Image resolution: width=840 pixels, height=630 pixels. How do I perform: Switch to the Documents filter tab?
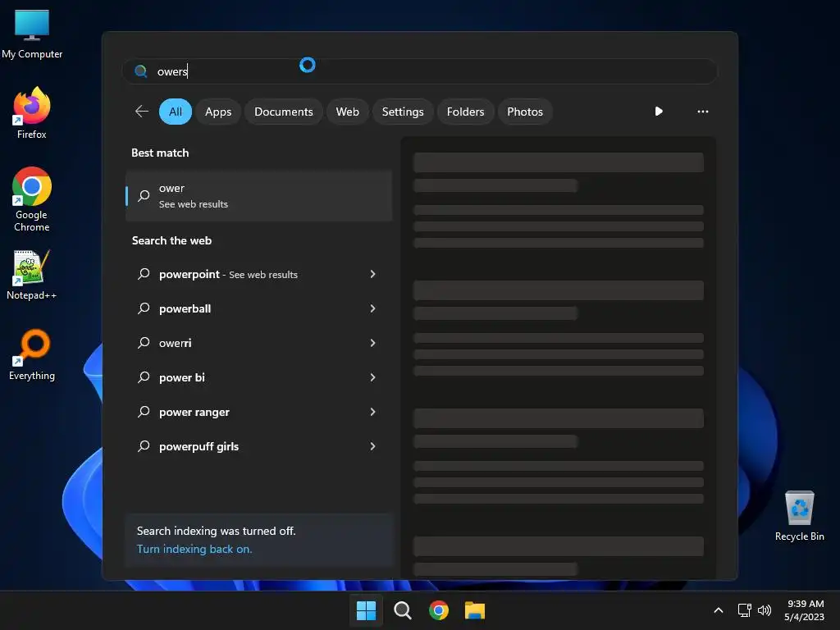[283, 112]
